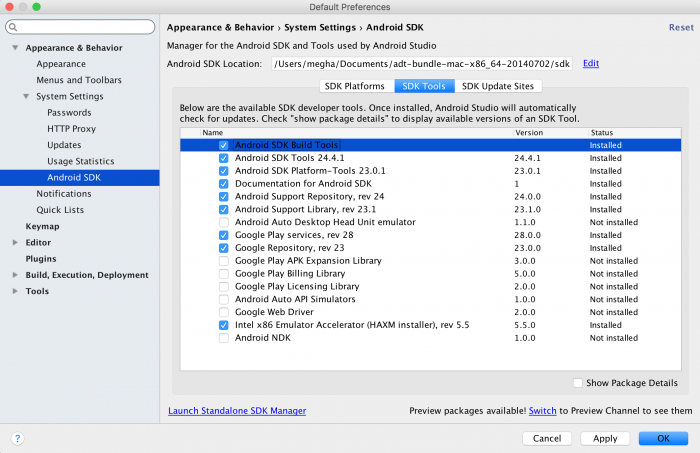This screenshot has height=453, width=700.
Task: Select Menus and Toolbars settings
Action: 79,80
